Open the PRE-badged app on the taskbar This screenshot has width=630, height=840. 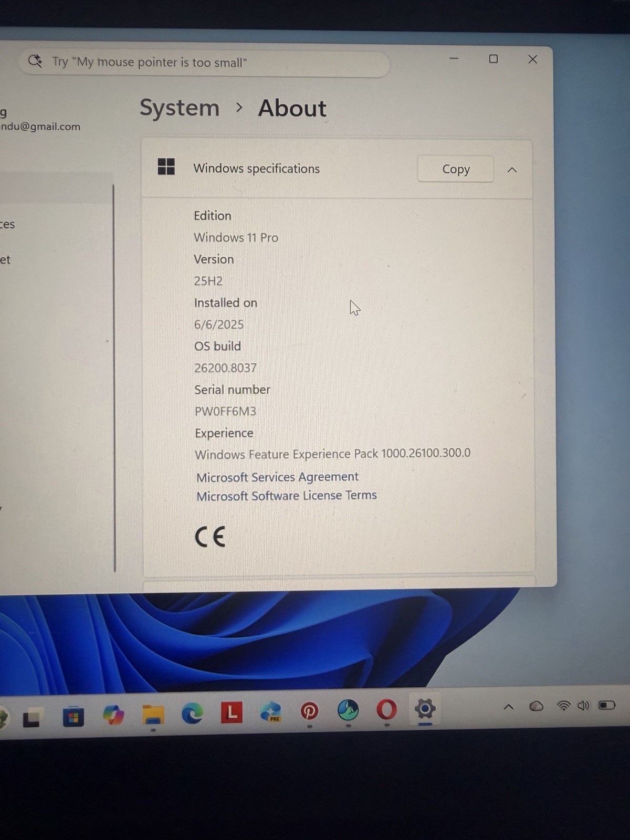tap(270, 712)
